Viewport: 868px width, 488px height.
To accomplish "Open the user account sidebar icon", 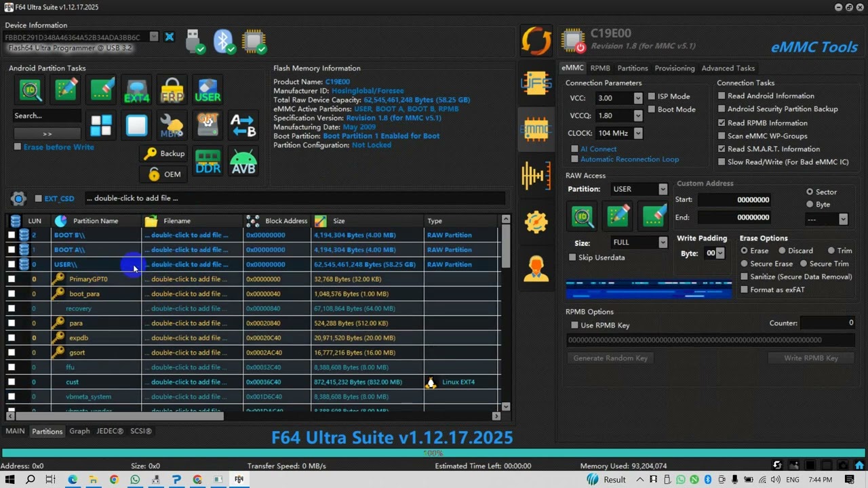I will pyautogui.click(x=536, y=267).
